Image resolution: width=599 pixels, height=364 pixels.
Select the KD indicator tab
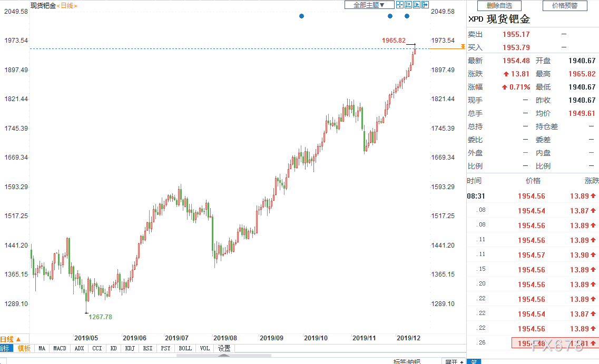pyautogui.click(x=113, y=348)
